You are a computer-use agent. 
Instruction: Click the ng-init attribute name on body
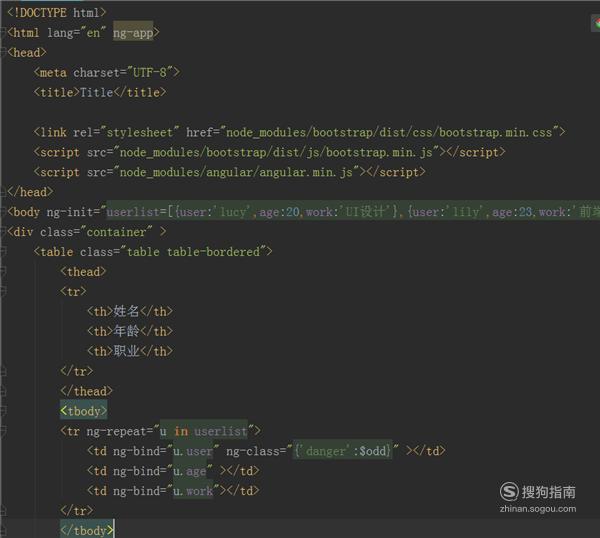point(70,212)
